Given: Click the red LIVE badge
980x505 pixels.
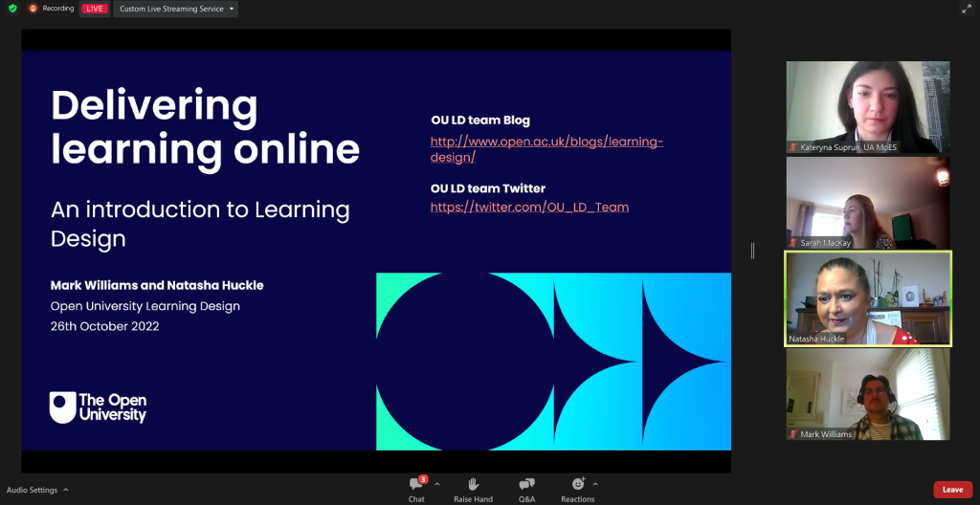Looking at the screenshot, I should [95, 9].
